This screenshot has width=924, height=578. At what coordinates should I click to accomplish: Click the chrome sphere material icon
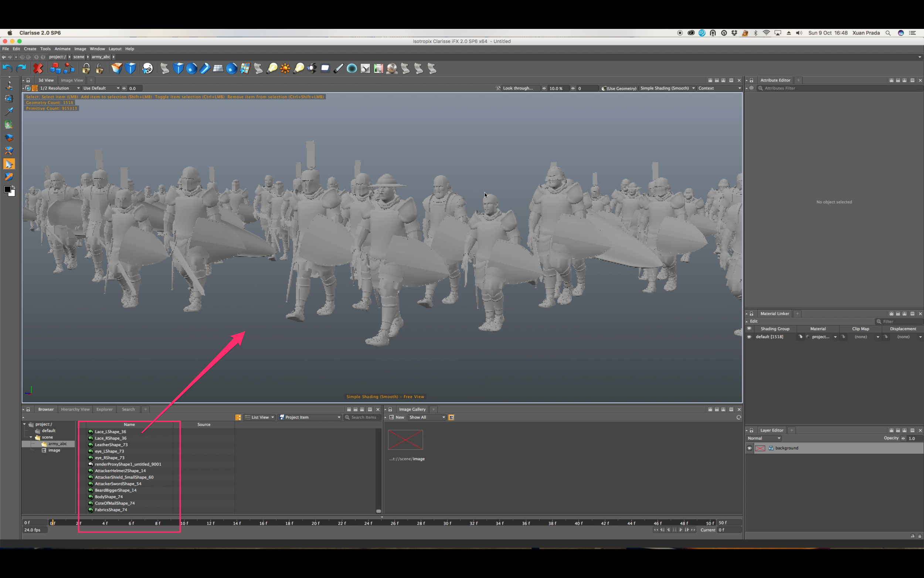(x=391, y=68)
